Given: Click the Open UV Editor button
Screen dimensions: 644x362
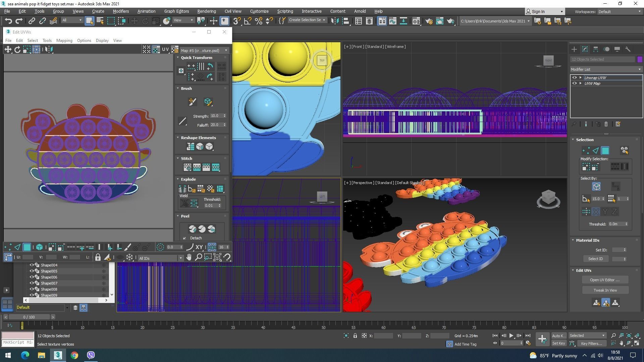Looking at the screenshot, I should 605,280.
